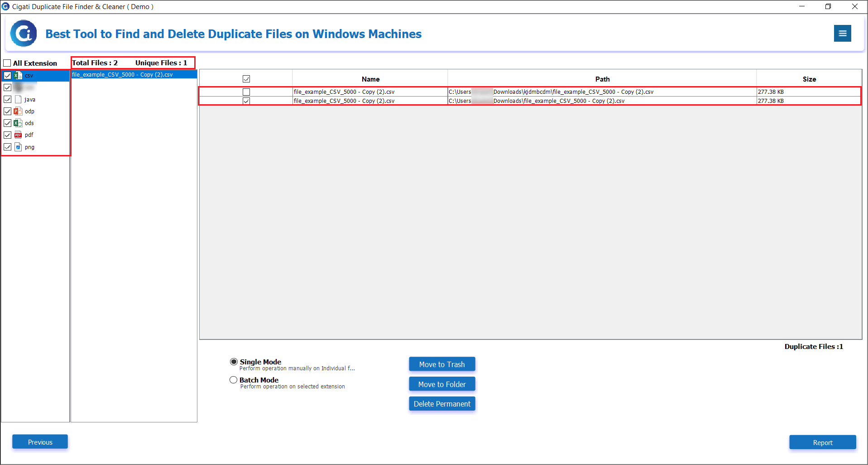Minimize the Cigati window
868x465 pixels.
802,6
